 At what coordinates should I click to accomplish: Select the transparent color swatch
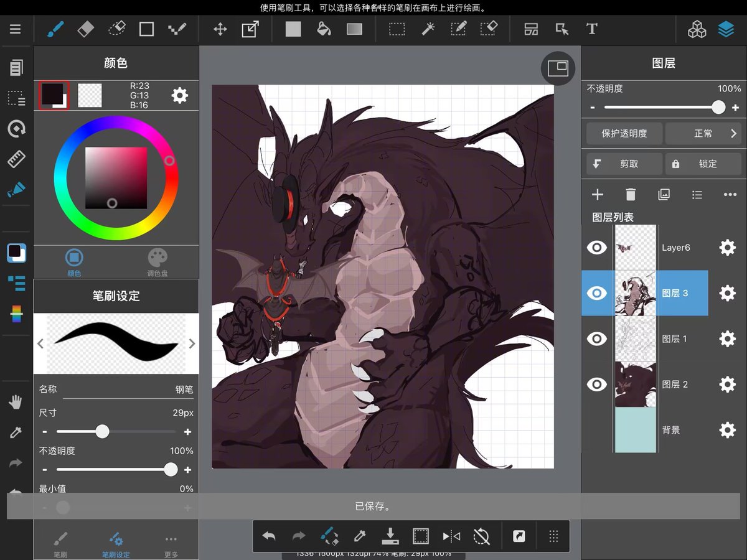coord(90,95)
